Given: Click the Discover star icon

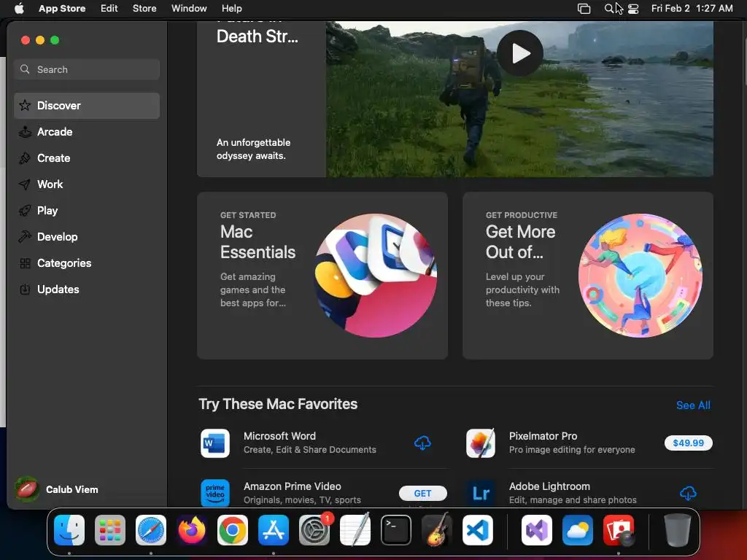Looking at the screenshot, I should [x=25, y=105].
